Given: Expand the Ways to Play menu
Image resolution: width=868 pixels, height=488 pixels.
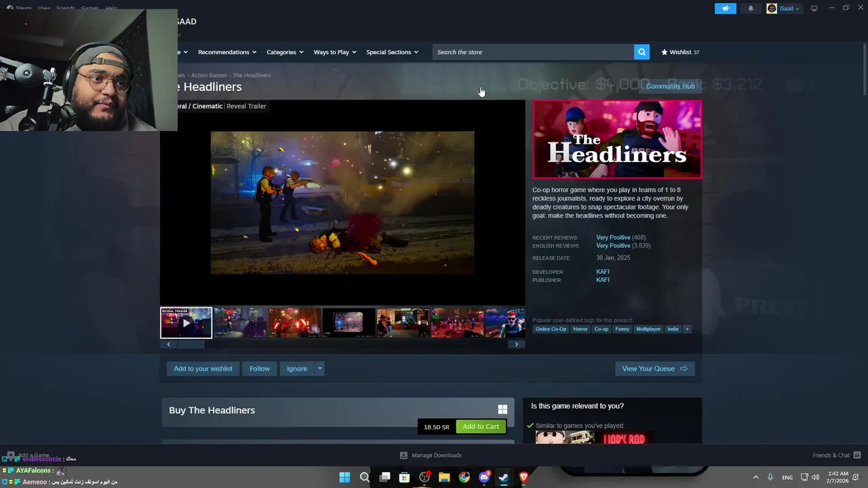Looking at the screenshot, I should 335,52.
